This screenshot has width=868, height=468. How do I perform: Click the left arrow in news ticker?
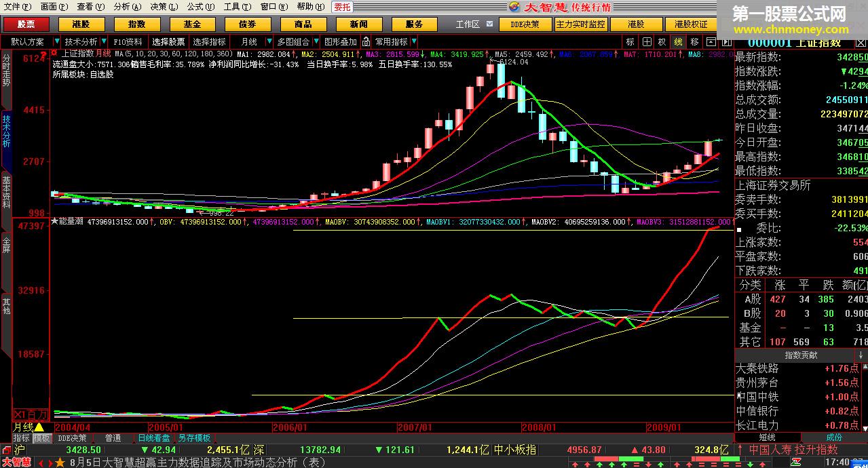(x=40, y=463)
